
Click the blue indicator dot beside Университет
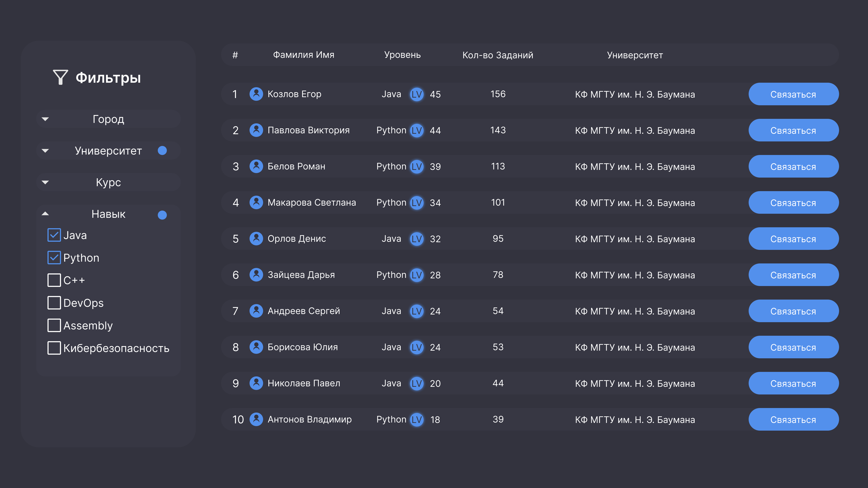[163, 150]
